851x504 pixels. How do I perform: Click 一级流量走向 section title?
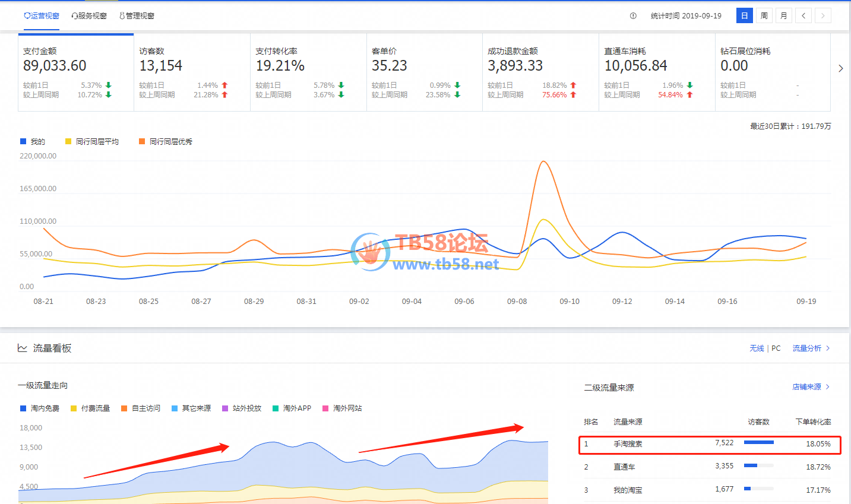pyautogui.click(x=43, y=386)
